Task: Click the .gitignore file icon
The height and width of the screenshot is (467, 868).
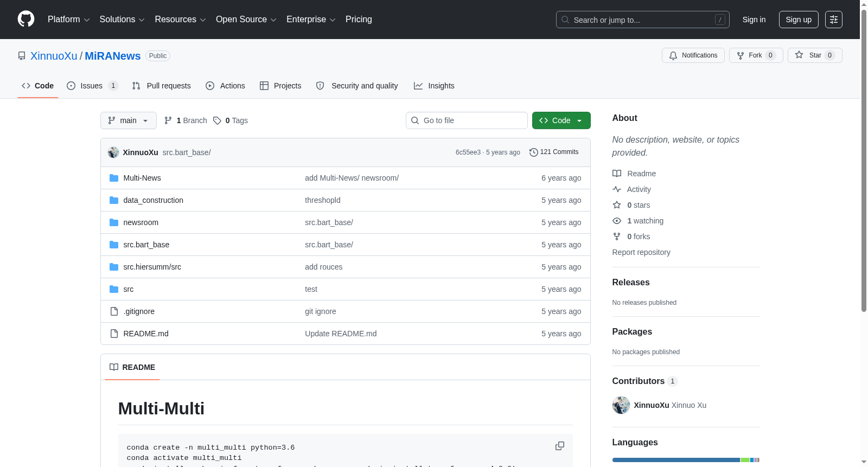Action: 114,311
